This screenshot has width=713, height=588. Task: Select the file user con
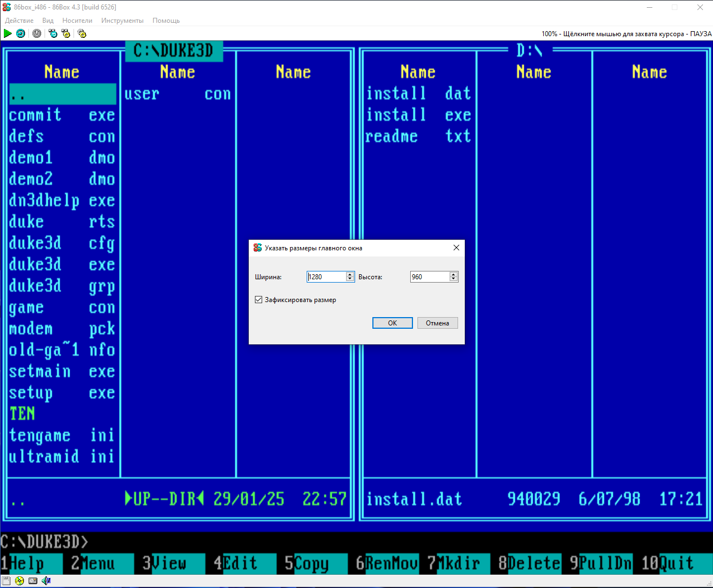coord(178,93)
